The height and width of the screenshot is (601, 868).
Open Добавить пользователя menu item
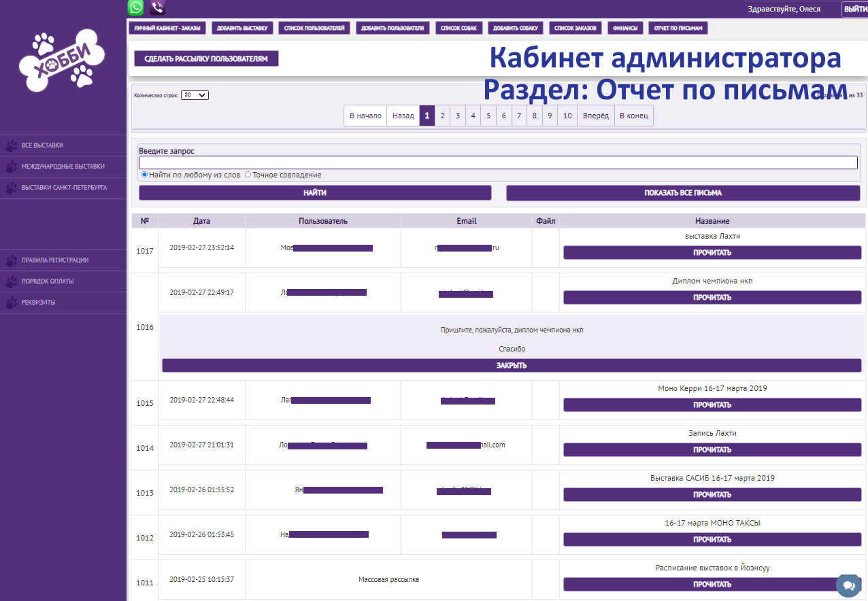tap(393, 28)
